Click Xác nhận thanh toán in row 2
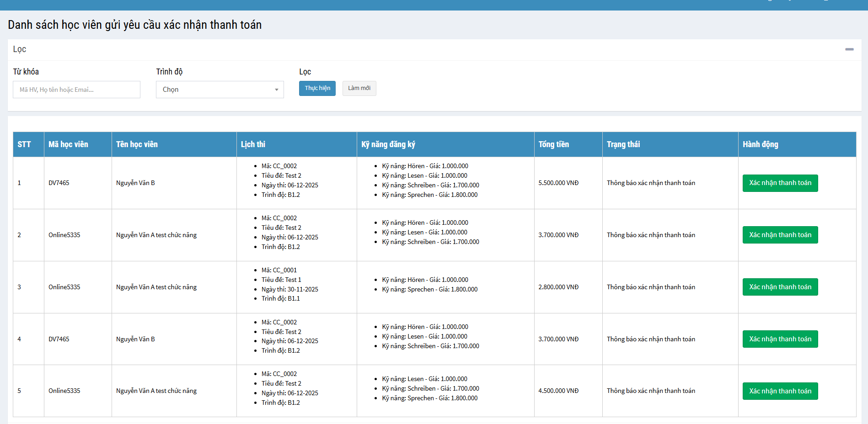868x424 pixels. tap(780, 235)
